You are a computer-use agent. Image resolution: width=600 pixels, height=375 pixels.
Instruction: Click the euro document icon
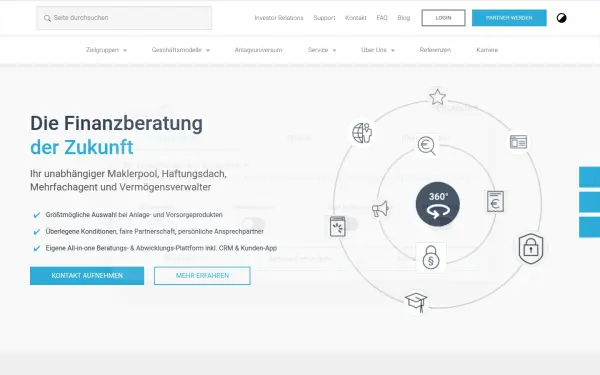[495, 201]
